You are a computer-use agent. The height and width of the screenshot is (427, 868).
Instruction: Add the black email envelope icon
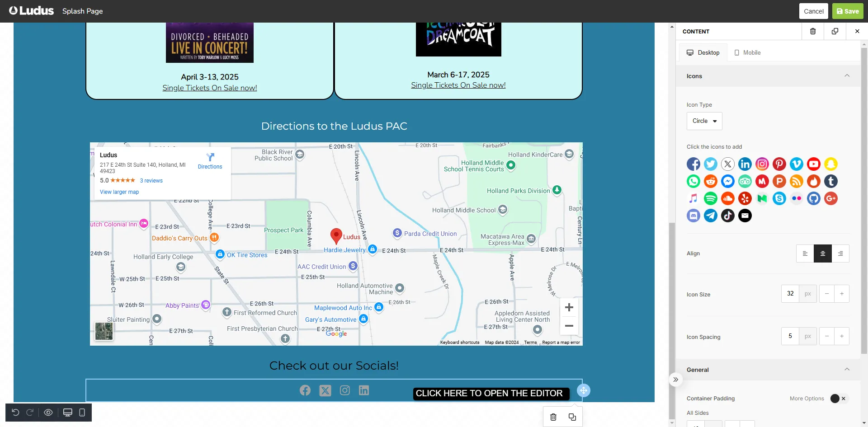[745, 216]
